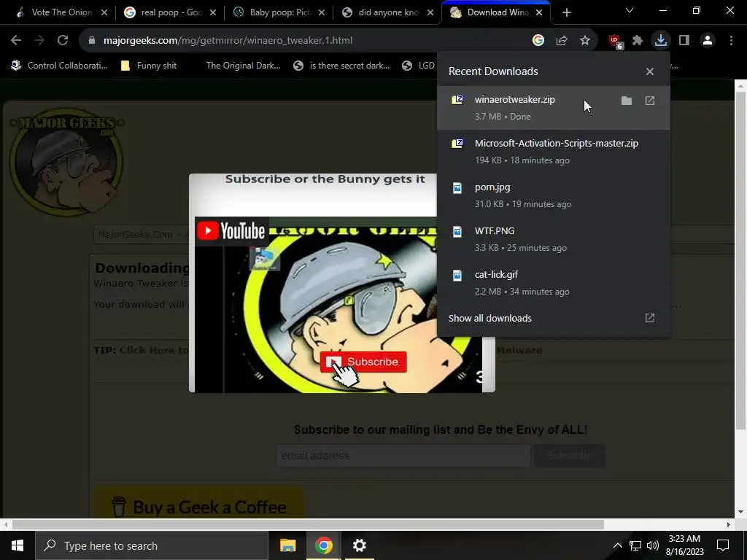Click the mailing list email address field

coord(403,456)
